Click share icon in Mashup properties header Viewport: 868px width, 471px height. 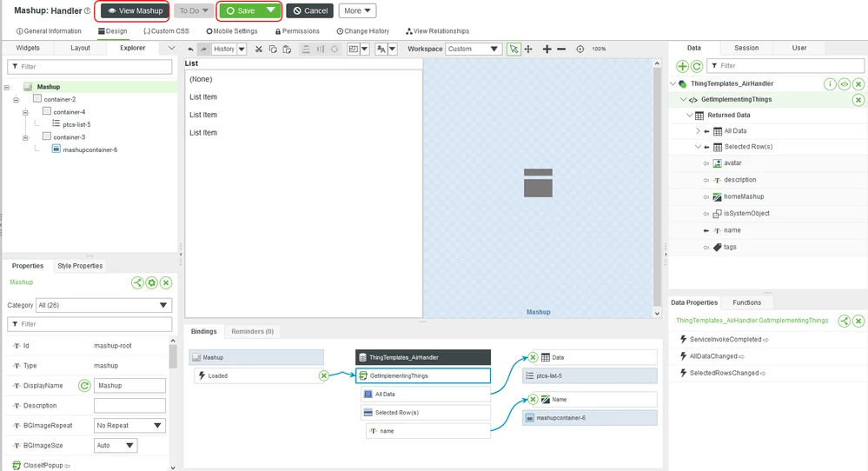pos(137,282)
